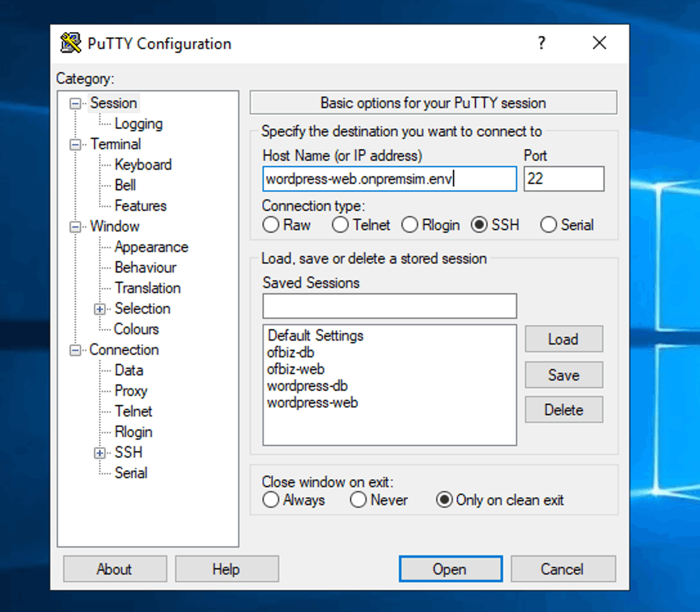Expand the Selection tree node
Image resolution: width=700 pixels, height=612 pixels.
100,309
